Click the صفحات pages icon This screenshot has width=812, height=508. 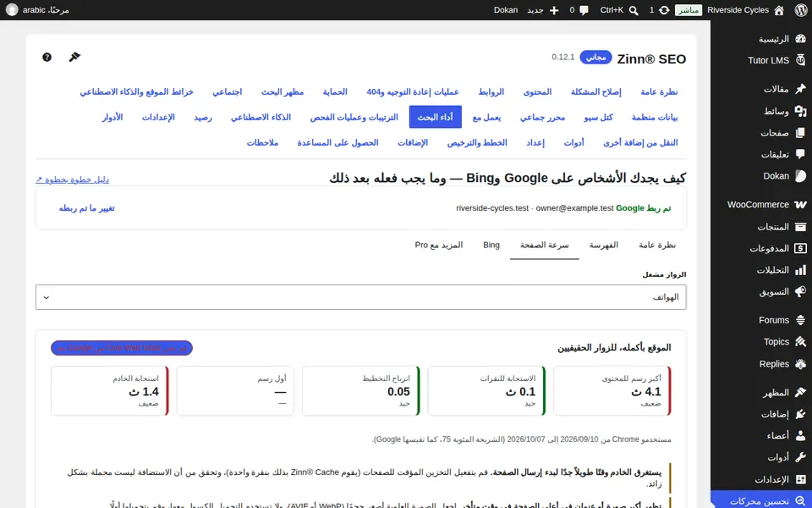pos(801,133)
